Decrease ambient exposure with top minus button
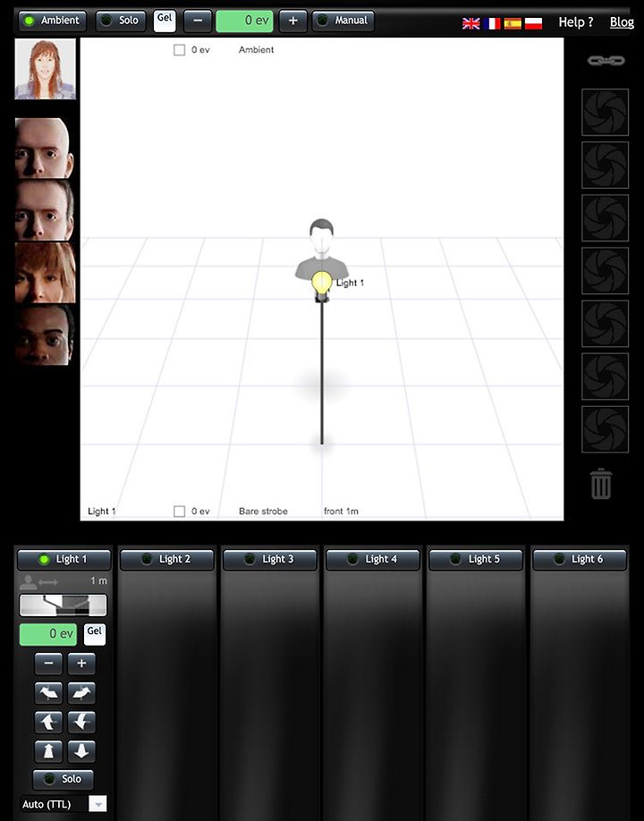644x821 pixels. [x=198, y=21]
